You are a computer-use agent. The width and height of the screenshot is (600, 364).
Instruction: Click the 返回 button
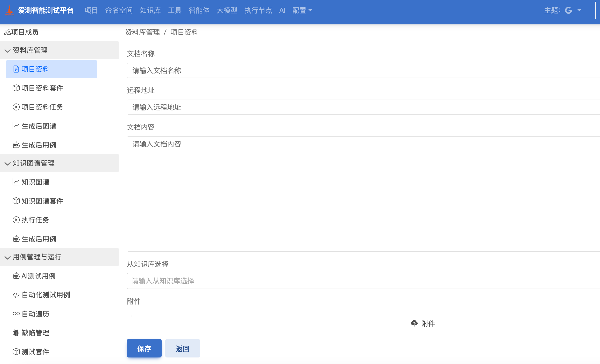point(182,348)
